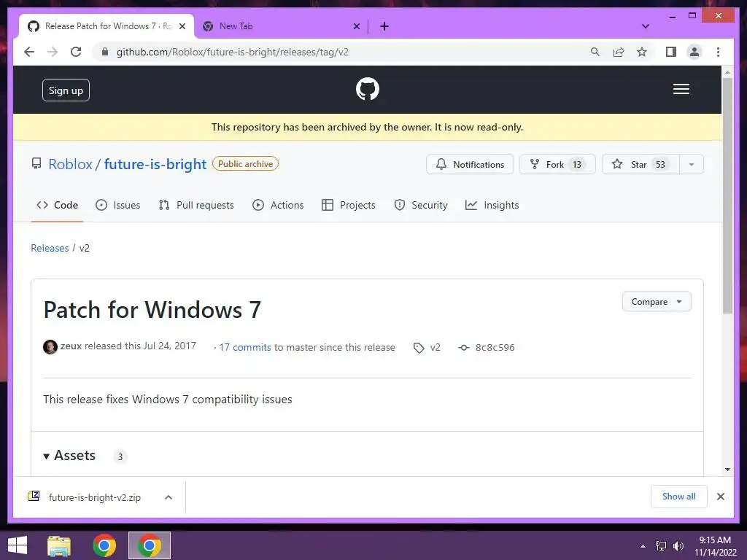Close the New Tab tab
The width and height of the screenshot is (747, 560).
(356, 26)
